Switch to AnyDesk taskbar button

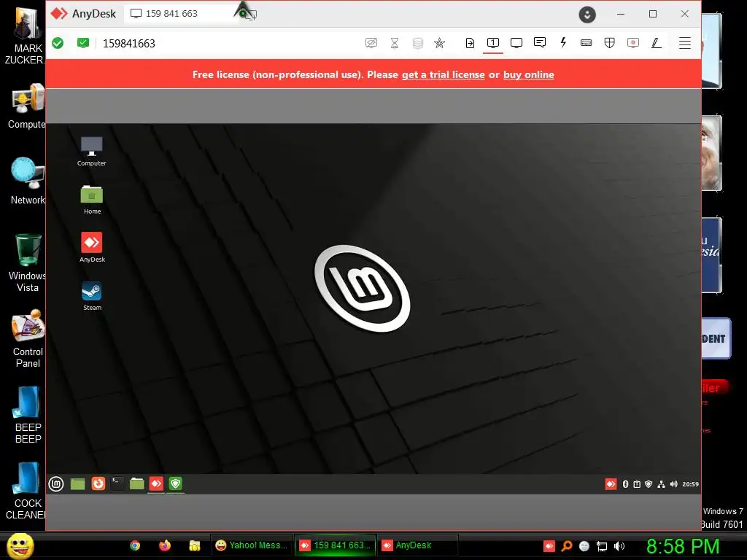click(418, 545)
